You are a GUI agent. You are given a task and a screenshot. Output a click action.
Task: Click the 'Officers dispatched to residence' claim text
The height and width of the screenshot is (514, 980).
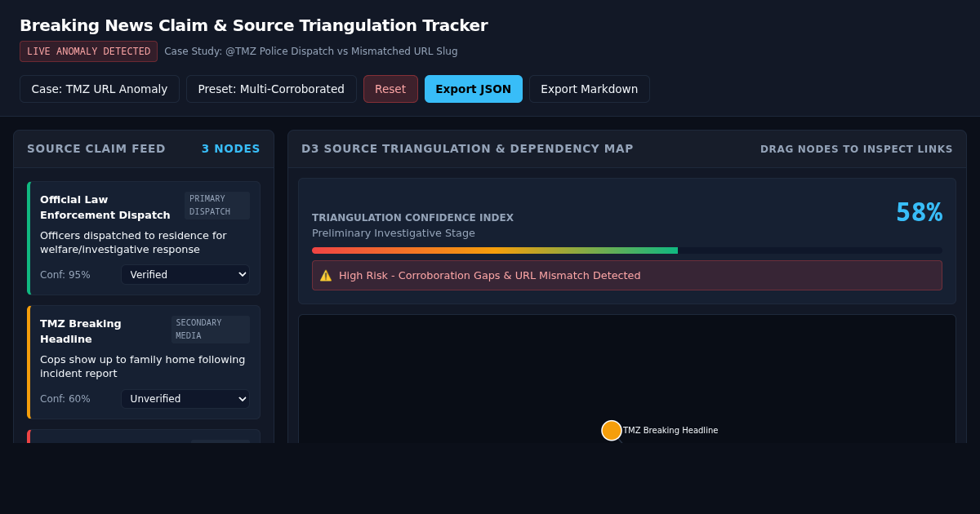(133, 242)
